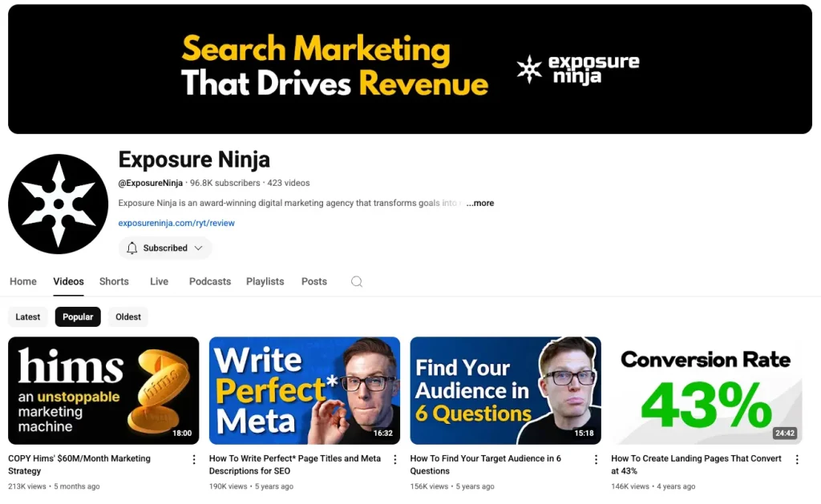Open the Podcasts tab
The width and height of the screenshot is (821, 504).
pos(210,281)
